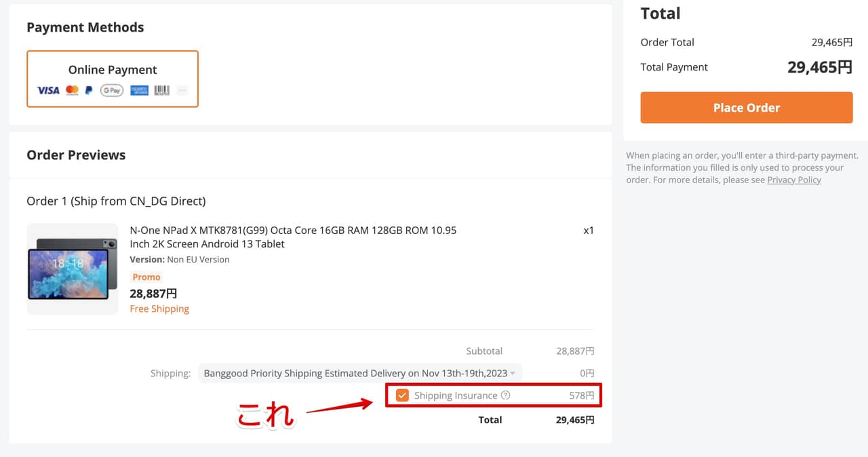Click the Promo tag badge
Viewport: 868px width, 457px height.
tap(146, 277)
